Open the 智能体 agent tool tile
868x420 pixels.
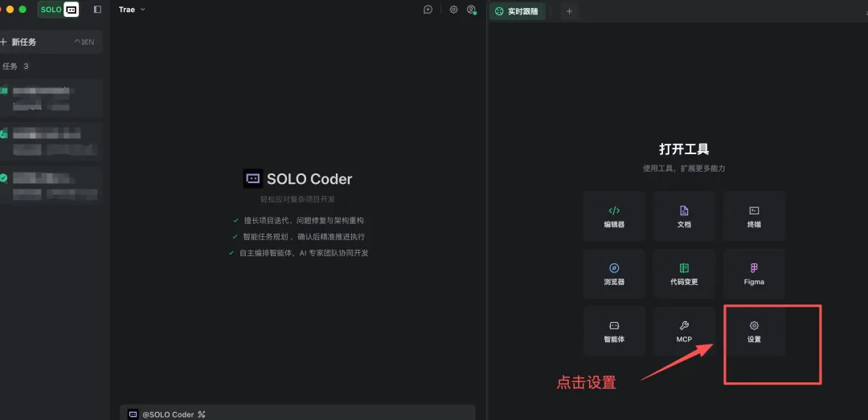615,331
